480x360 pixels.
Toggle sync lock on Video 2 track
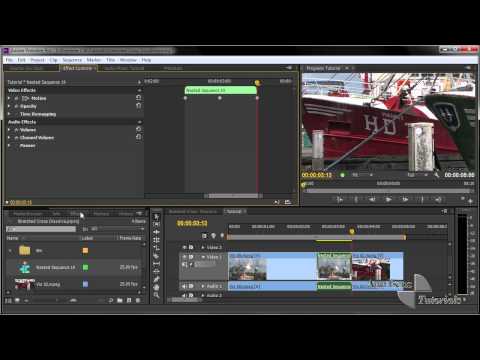coord(191,247)
